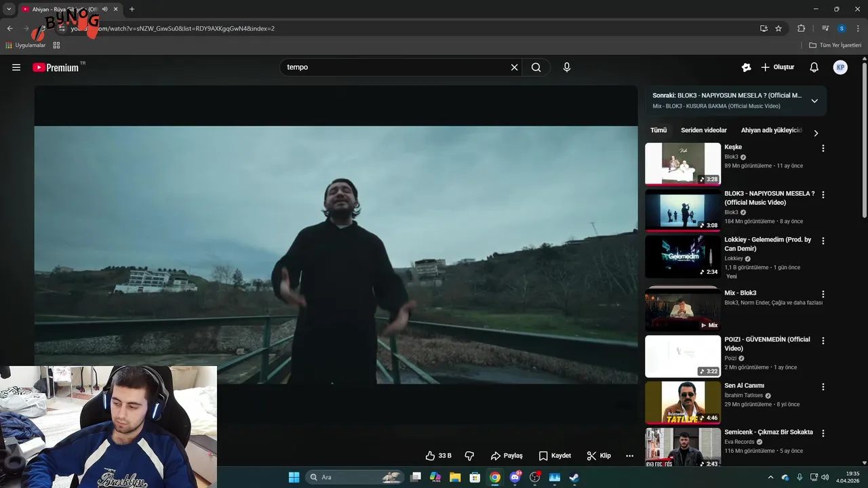The width and height of the screenshot is (868, 488).
Task: Click Kaydet save button
Action: 555,455
